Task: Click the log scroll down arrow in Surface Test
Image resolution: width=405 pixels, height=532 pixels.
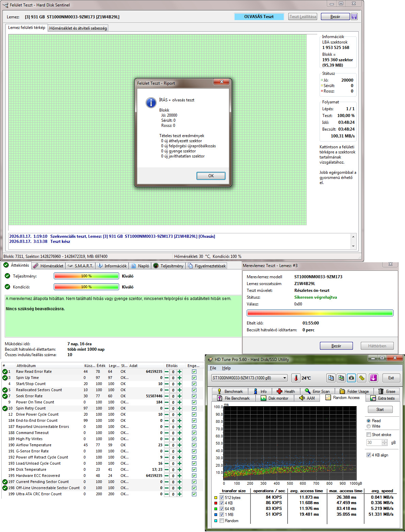Action: [x=353, y=246]
